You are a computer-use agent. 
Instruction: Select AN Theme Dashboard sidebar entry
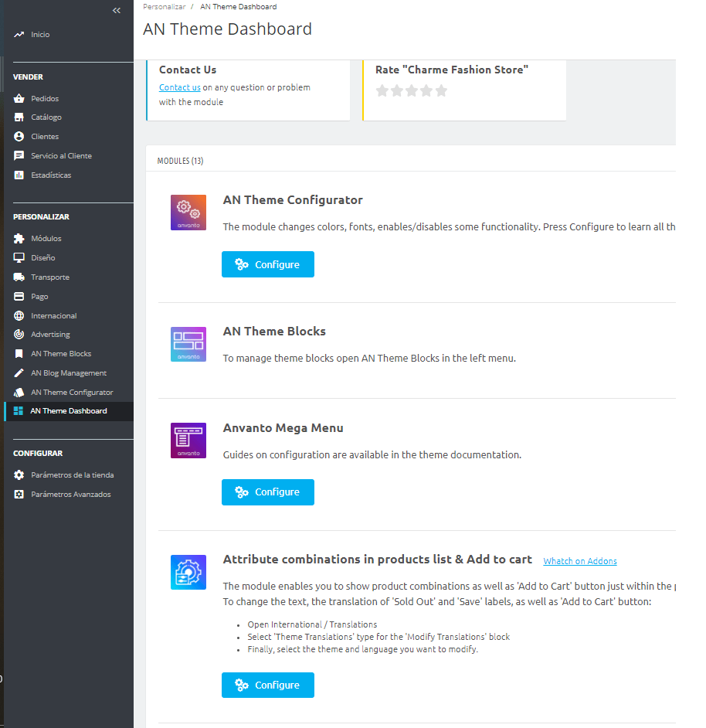tap(69, 411)
